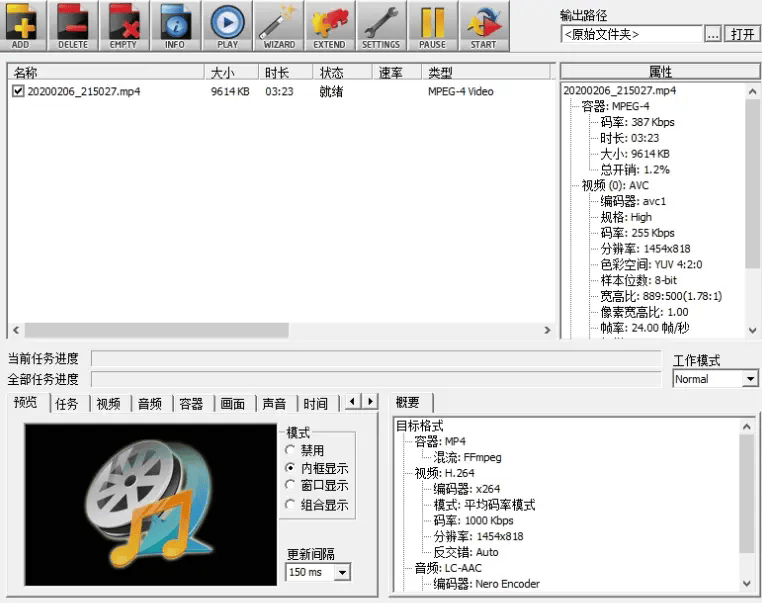Click the EMPTY list toolbar icon

124,25
